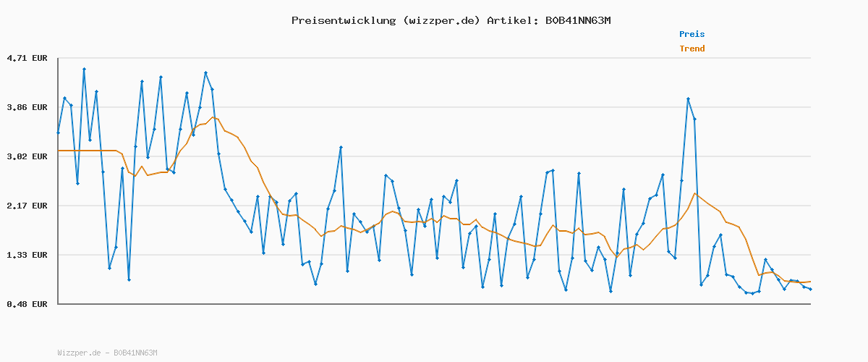Click the tall blue price spike near right side
The image size is (868, 362).
click(x=688, y=99)
